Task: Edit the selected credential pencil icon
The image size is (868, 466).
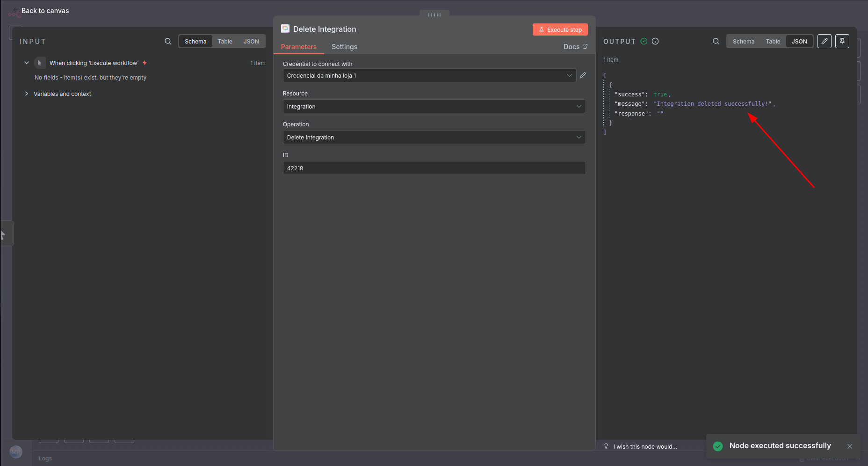Action: (x=583, y=75)
